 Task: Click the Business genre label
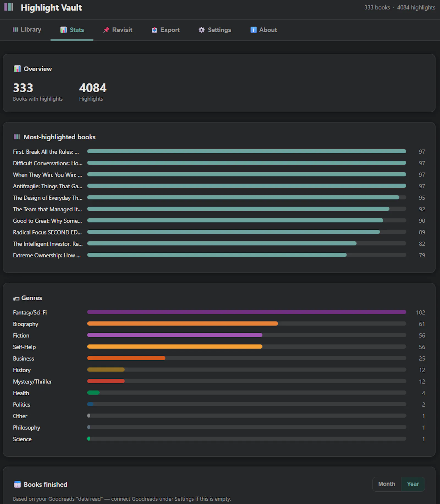click(x=23, y=359)
